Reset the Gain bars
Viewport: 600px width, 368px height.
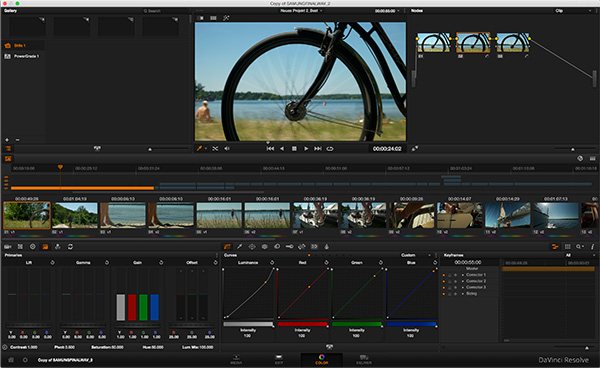(161, 262)
